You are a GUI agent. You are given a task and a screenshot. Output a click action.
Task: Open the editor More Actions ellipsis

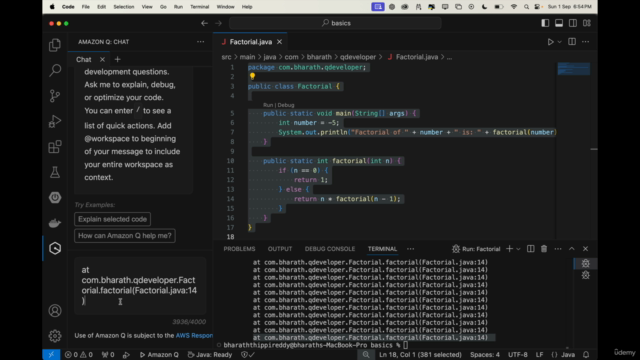585,42
